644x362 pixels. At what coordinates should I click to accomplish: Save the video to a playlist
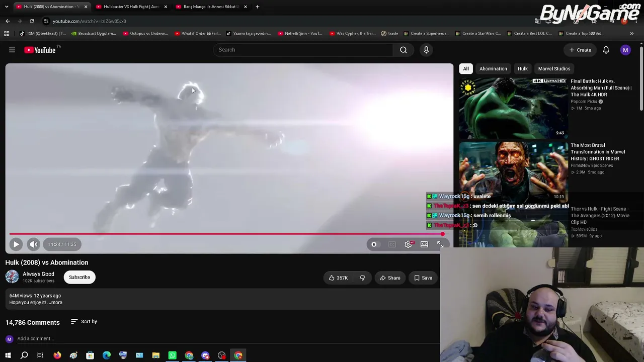423,278
